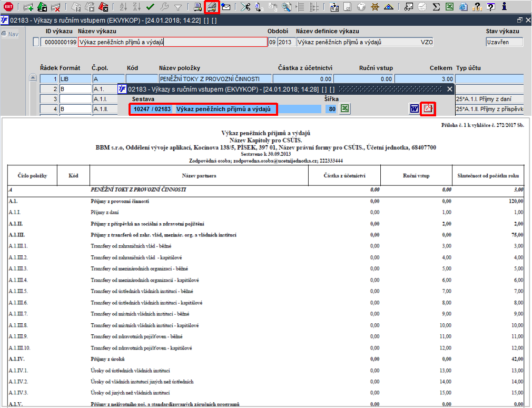Click the delete record icon with red X
The width and height of the screenshot is (532, 408).
pos(55,7)
